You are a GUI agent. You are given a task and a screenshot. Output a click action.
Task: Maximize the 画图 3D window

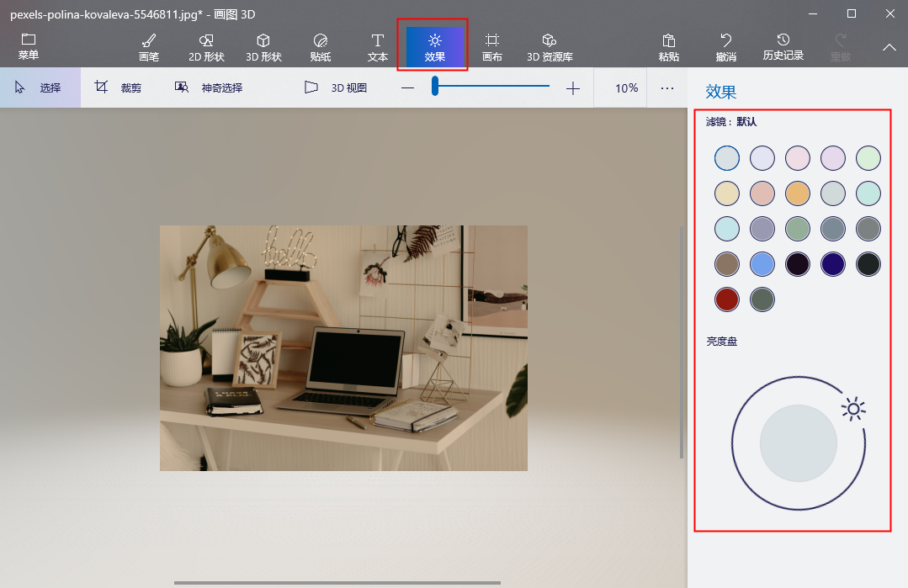point(852,13)
